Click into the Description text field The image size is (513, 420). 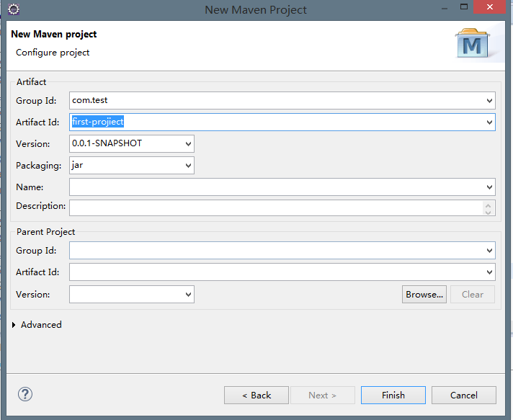pyautogui.click(x=275, y=208)
